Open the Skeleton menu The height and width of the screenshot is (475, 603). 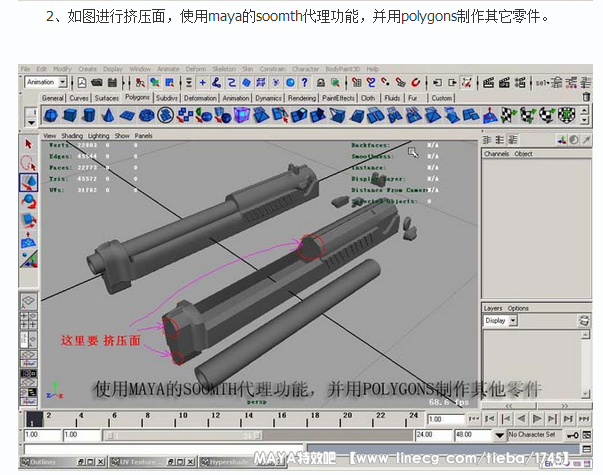[224, 69]
